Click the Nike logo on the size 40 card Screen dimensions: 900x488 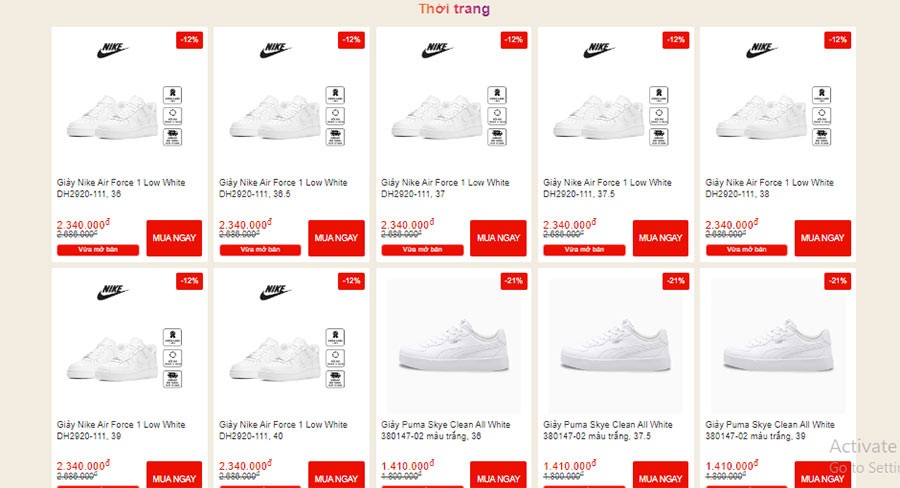[275, 292]
